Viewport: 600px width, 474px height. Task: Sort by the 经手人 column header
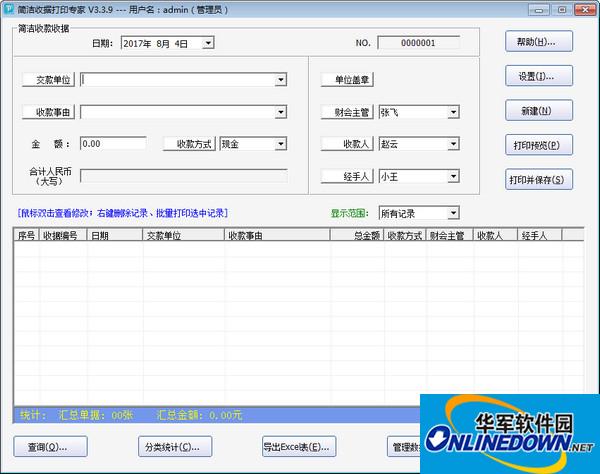[540, 235]
